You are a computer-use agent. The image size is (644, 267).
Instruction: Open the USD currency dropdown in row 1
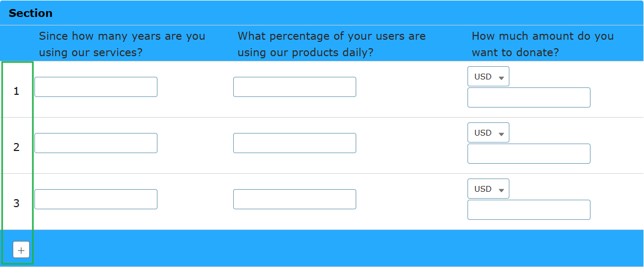(488, 76)
